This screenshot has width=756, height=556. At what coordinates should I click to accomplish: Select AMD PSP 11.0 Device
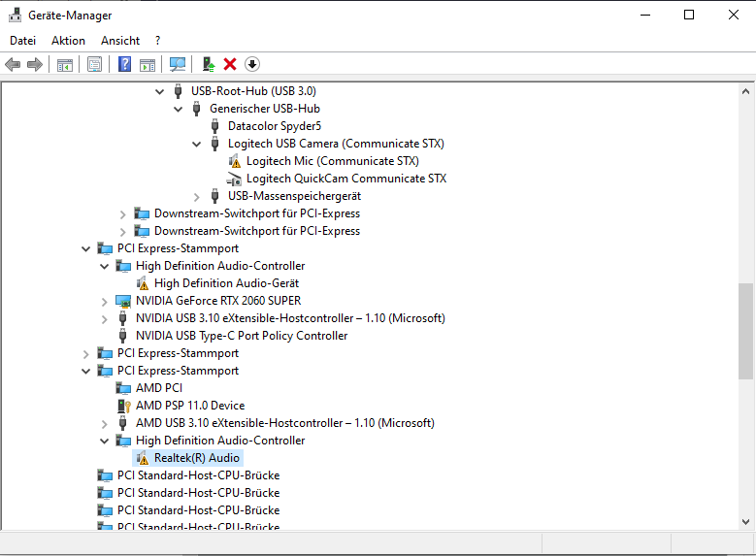click(190, 406)
